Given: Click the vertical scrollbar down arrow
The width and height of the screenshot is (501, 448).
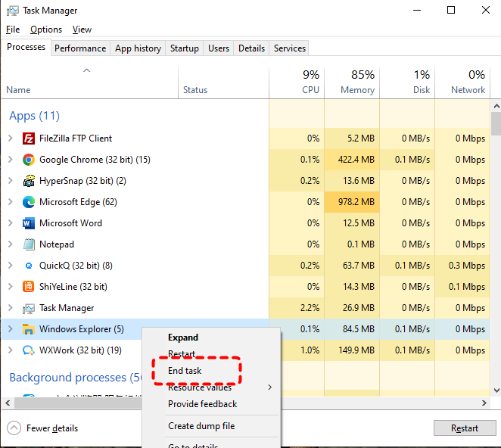Looking at the screenshot, I should coord(496,390).
